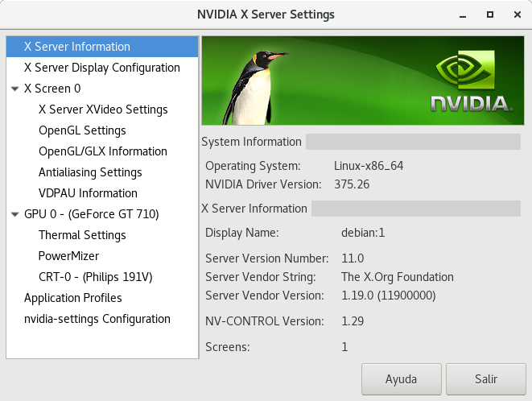This screenshot has height=401, width=532.
Task: Minimize the NVIDIA settings window
Action: click(462, 14)
